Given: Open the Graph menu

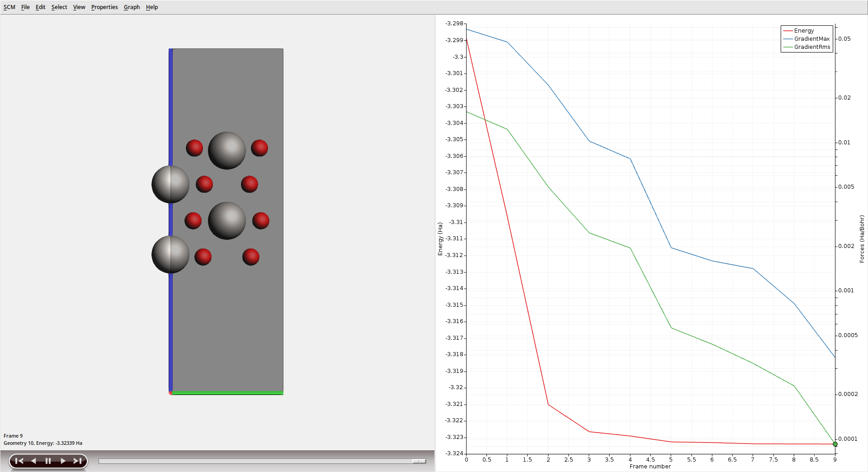Looking at the screenshot, I should (x=132, y=7).
